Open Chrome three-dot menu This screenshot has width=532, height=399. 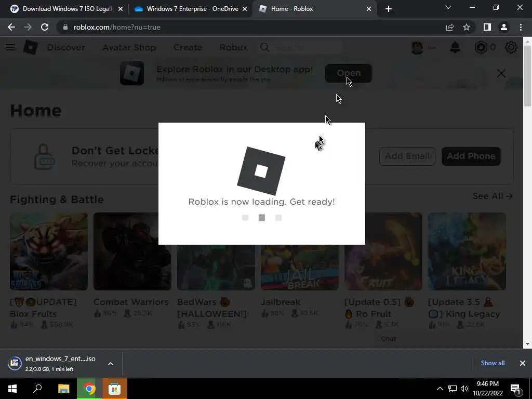coord(521,27)
